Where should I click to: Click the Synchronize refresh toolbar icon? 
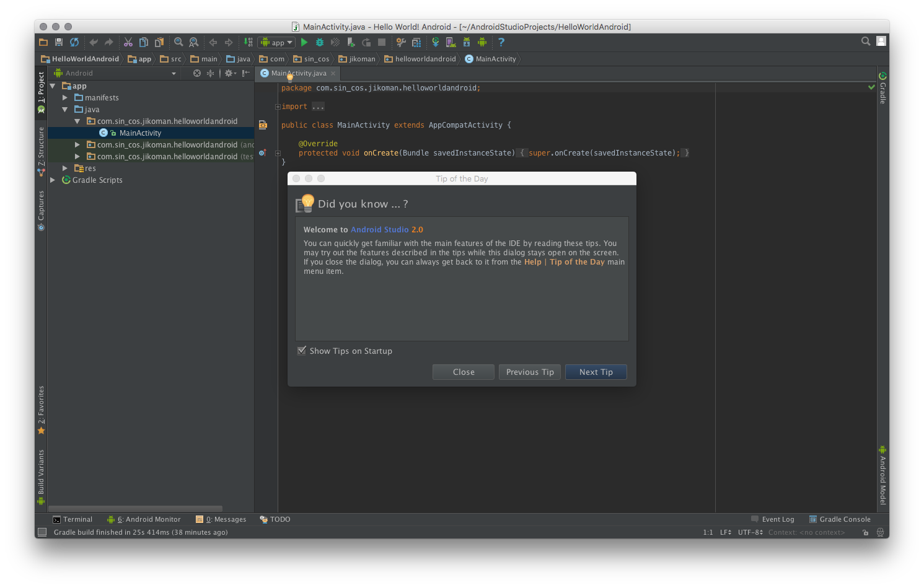pos(74,42)
